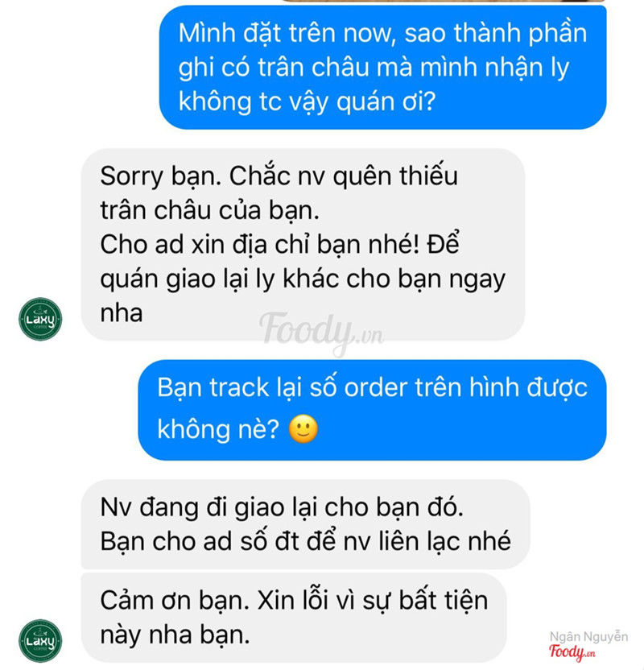Tap the blue message 'Bạn track lại số order'
The width and height of the screenshot is (644, 670).
point(372,410)
